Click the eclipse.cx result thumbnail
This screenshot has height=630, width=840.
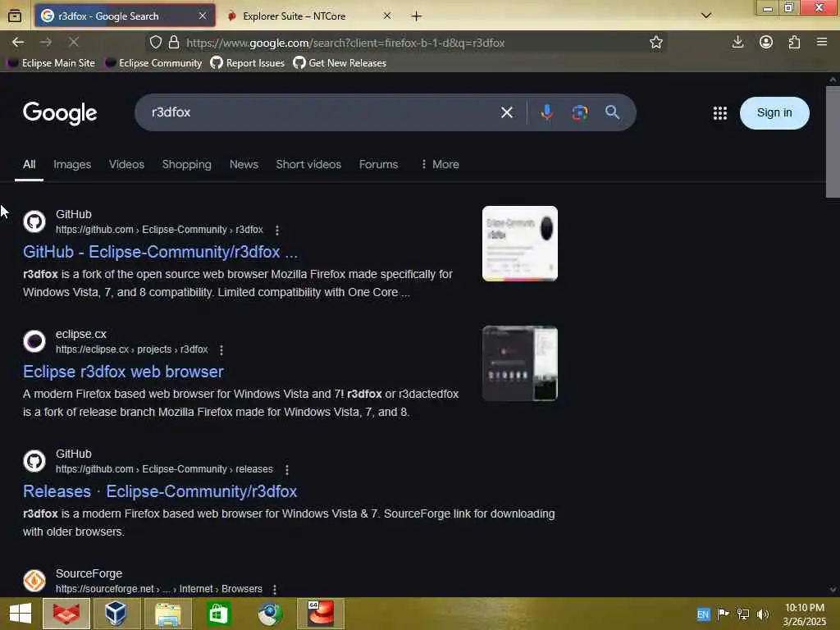coord(519,363)
